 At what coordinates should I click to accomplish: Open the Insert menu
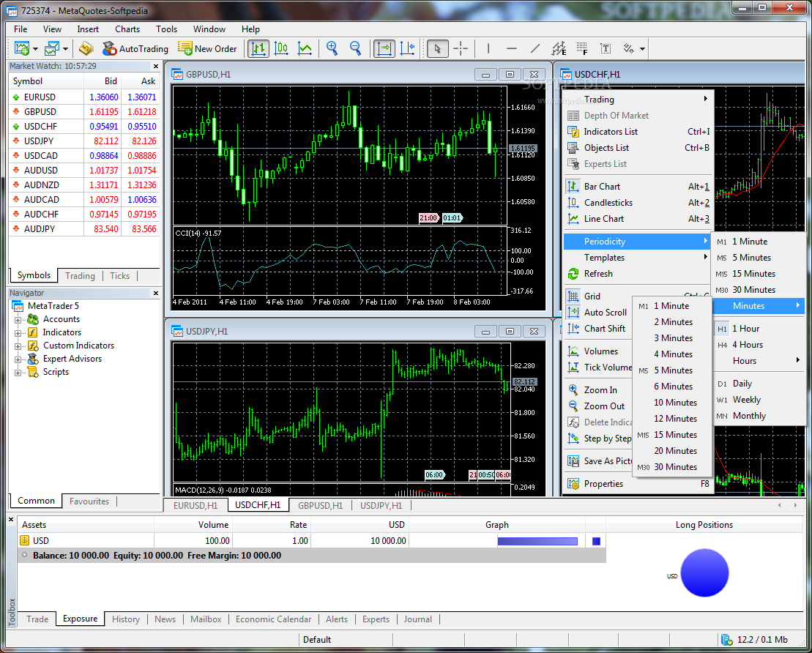pyautogui.click(x=88, y=29)
